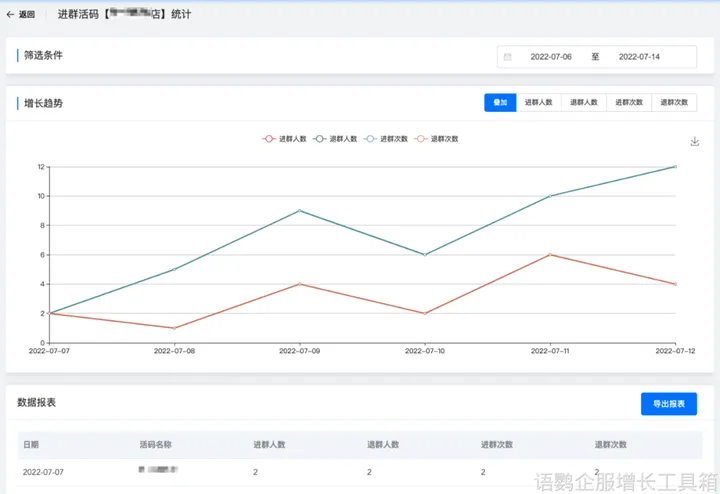Click the orange line point at 2022-07-11

point(550,255)
